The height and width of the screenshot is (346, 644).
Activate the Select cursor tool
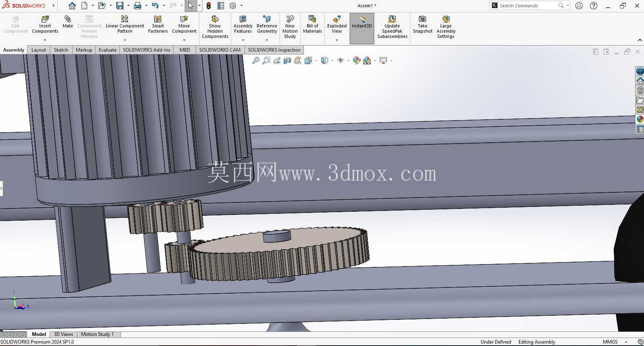(190, 6)
